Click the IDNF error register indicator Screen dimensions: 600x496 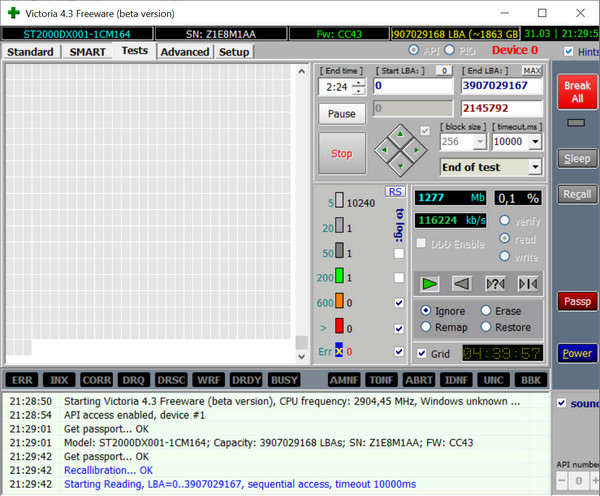tap(456, 380)
